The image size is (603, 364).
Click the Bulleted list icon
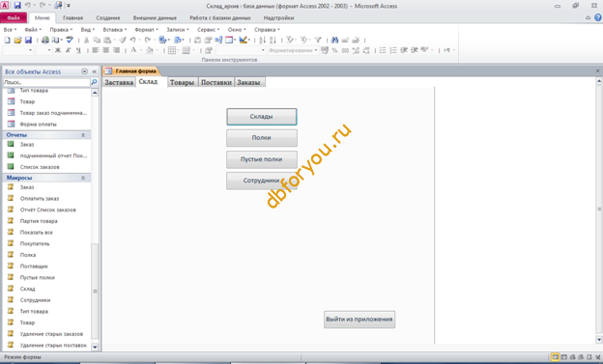[383, 50]
